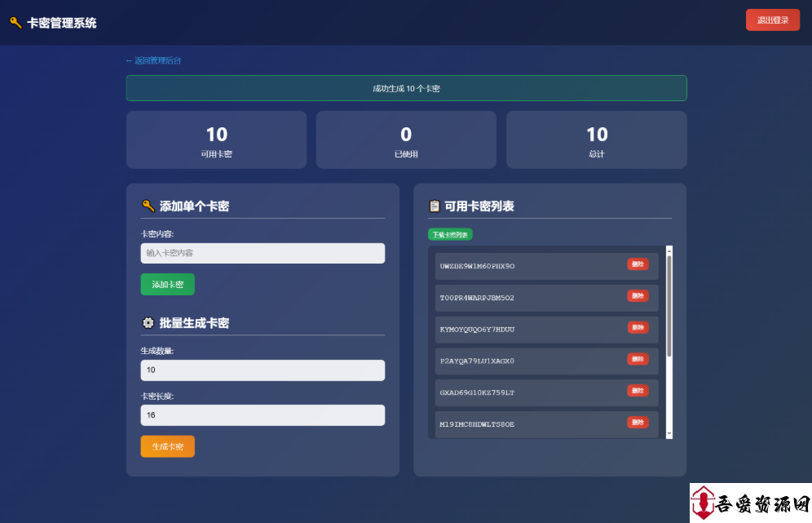
Task: Delete the card key starting with M19
Action: [x=638, y=423]
